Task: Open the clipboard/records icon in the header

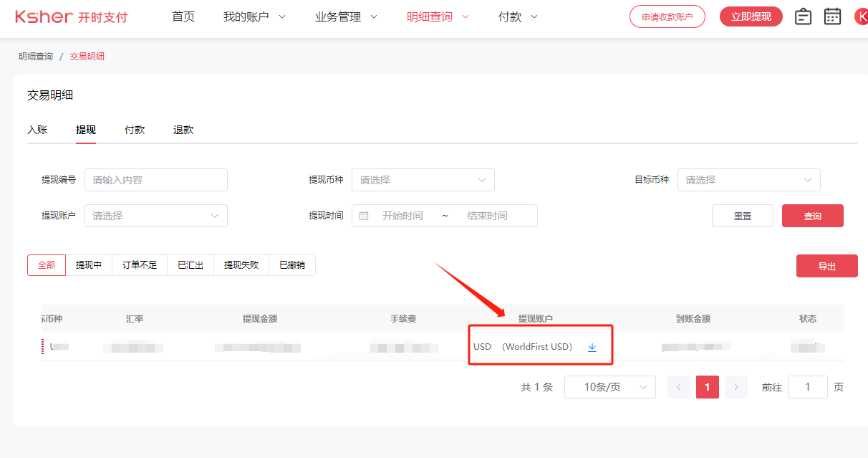Action: click(803, 16)
